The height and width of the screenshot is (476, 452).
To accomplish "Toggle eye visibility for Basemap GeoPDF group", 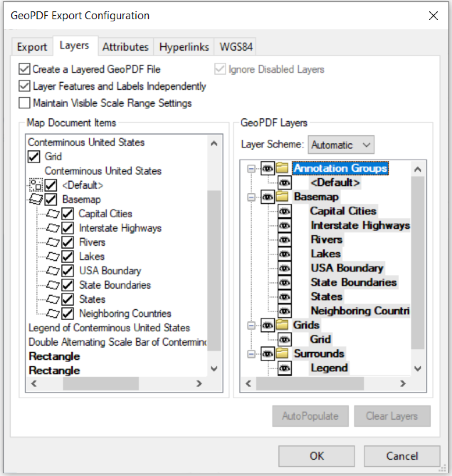I will [x=268, y=197].
